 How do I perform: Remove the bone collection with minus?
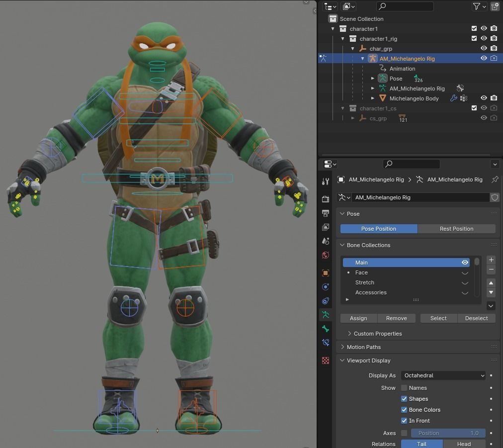point(491,269)
